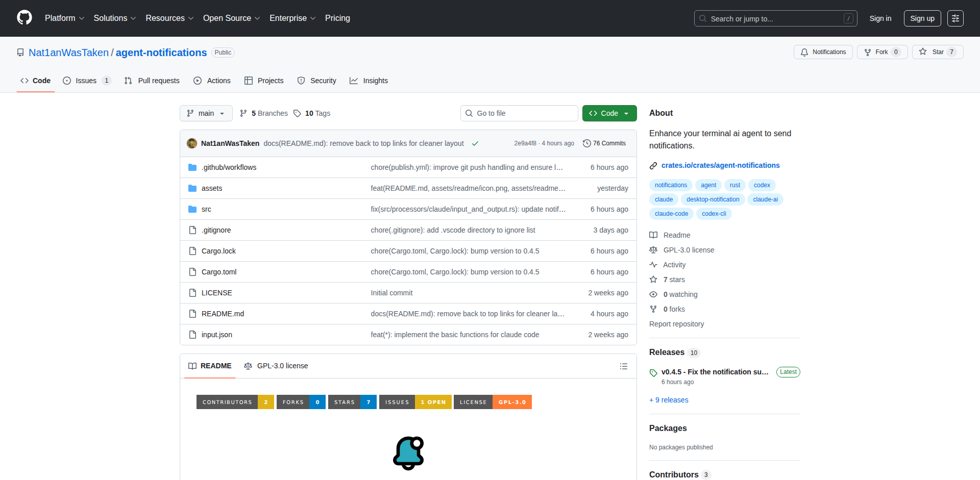
Task: Click the file icon beside Cargo.lock
Action: point(192,251)
